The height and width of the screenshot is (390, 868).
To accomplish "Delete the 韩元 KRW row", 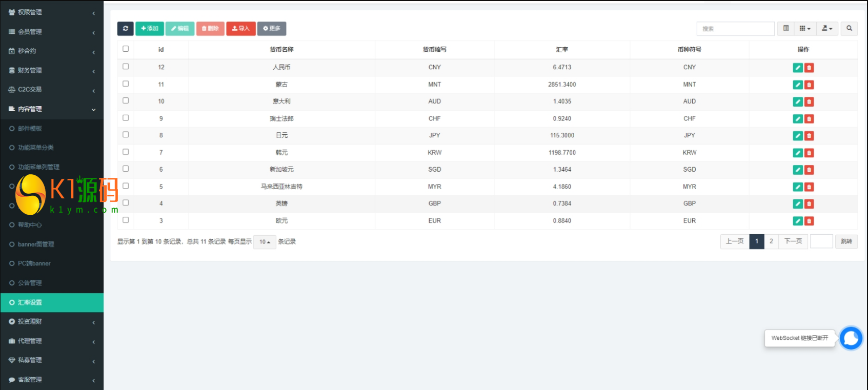I will 809,153.
